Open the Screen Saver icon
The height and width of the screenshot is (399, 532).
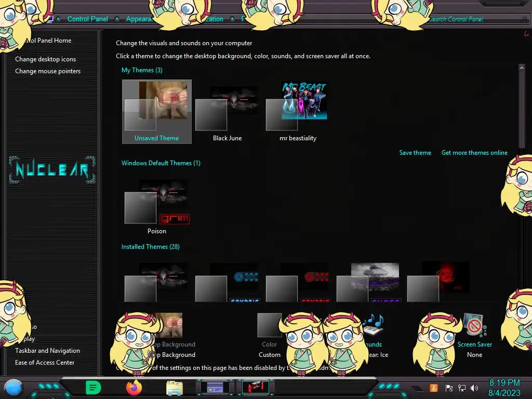pyautogui.click(x=475, y=325)
